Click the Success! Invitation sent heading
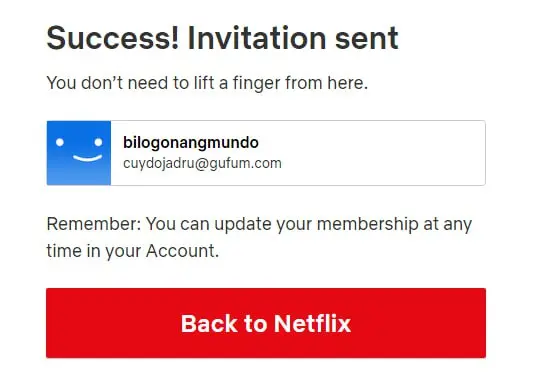The height and width of the screenshot is (385, 550). pos(223,38)
